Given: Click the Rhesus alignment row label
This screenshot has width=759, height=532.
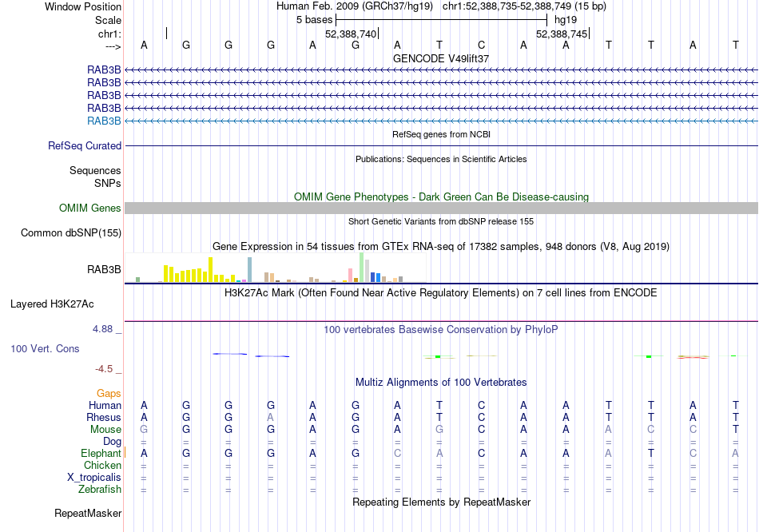Looking at the screenshot, I should tap(104, 418).
